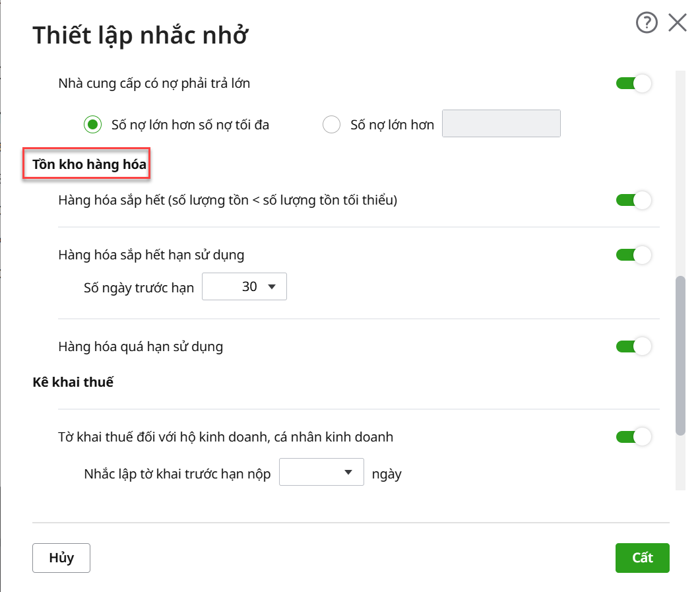Image resolution: width=700 pixels, height=592 pixels.
Task: Open the 'Số ngày trước hạn' dropdown
Action: [244, 287]
